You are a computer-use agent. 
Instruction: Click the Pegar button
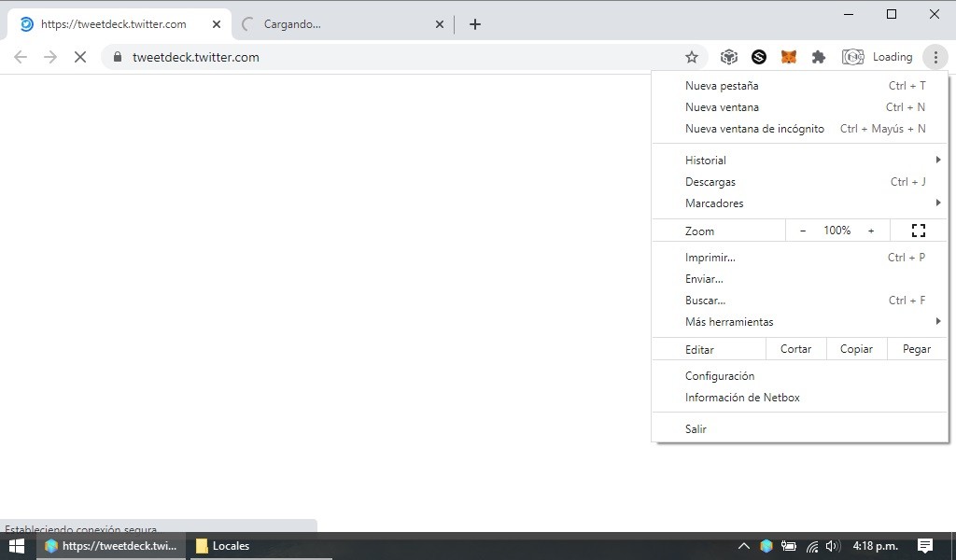917,349
